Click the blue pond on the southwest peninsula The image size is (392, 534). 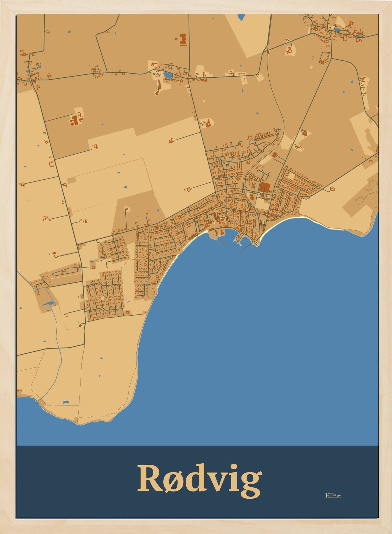(x=65, y=402)
